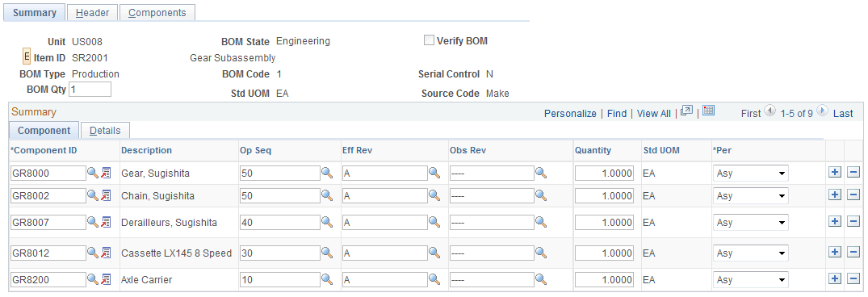This screenshot has width=868, height=297.
Task: Open component detail icon for GR8007
Action: 106,222
